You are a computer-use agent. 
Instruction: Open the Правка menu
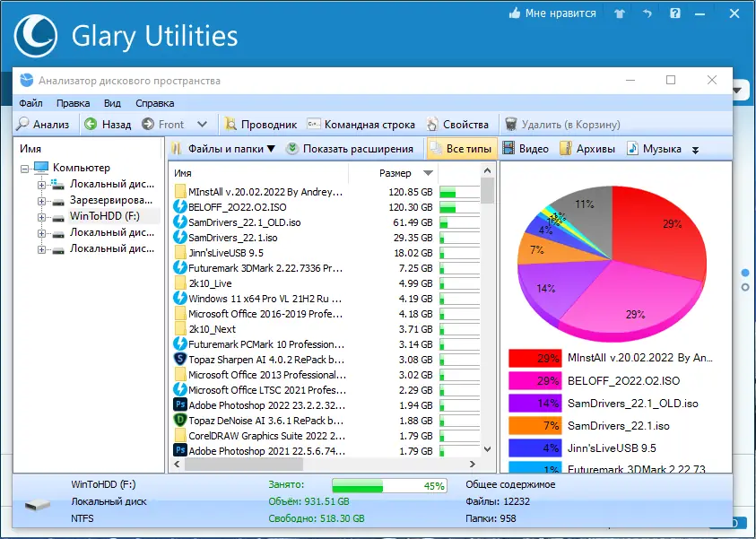pyautogui.click(x=73, y=103)
